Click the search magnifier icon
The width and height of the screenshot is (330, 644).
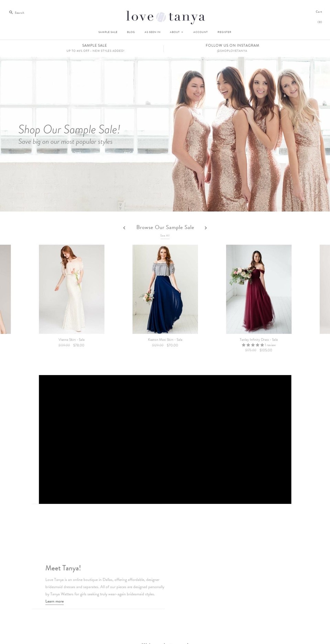(x=11, y=12)
